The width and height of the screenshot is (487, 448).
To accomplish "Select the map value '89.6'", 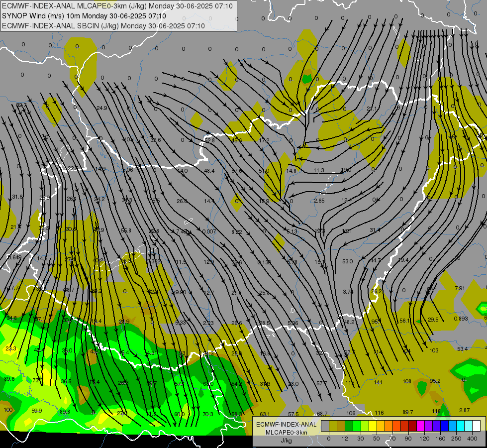I will [9, 379].
